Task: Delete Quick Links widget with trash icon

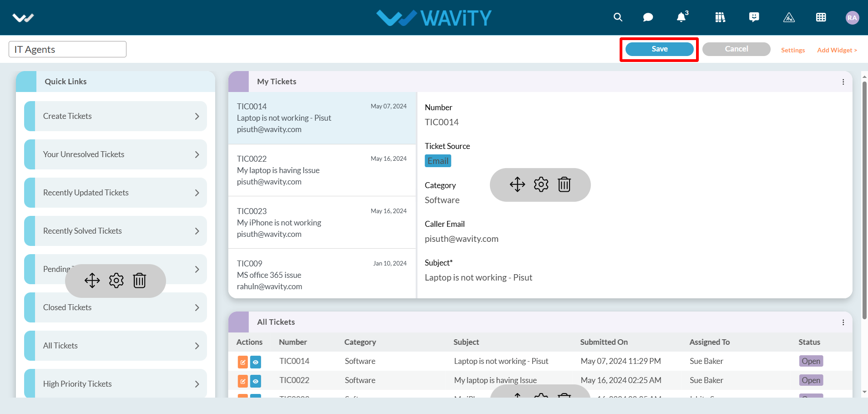Action: (x=140, y=281)
